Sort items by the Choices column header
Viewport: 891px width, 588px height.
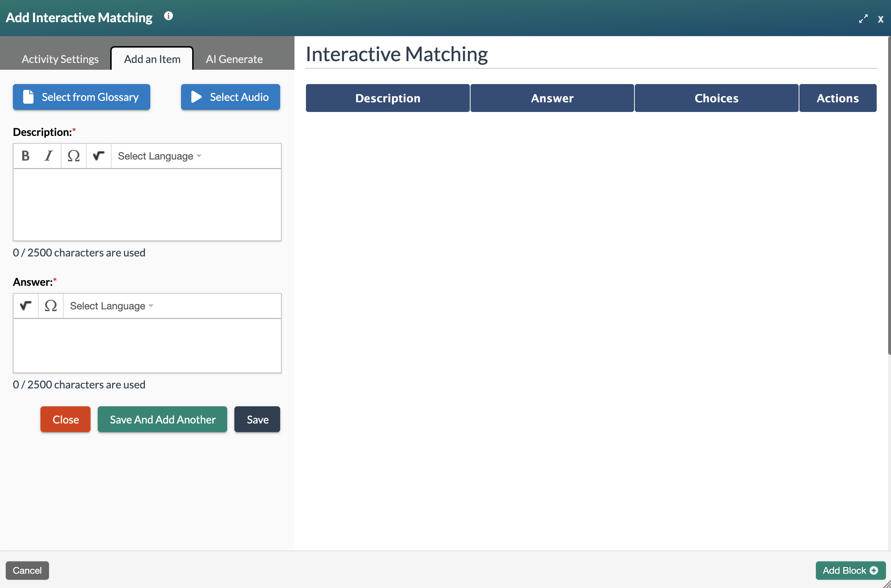pyautogui.click(x=716, y=98)
